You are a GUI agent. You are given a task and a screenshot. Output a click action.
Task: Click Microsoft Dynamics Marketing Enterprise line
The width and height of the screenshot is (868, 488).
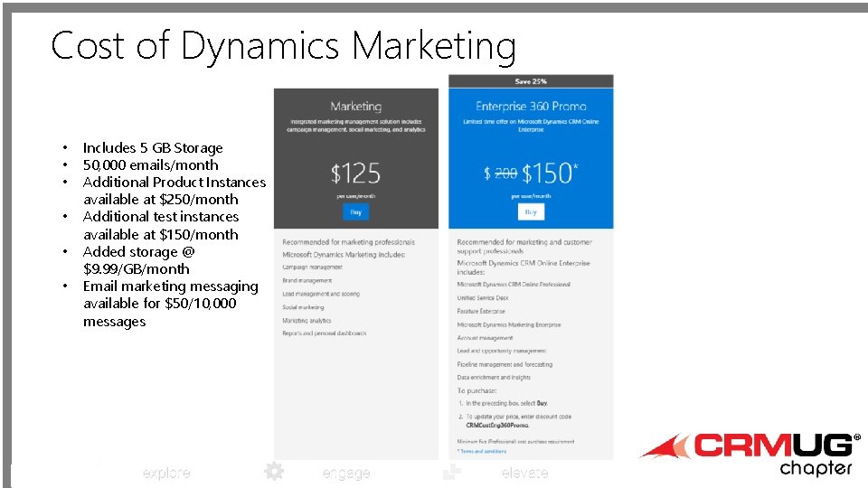pyautogui.click(x=509, y=324)
